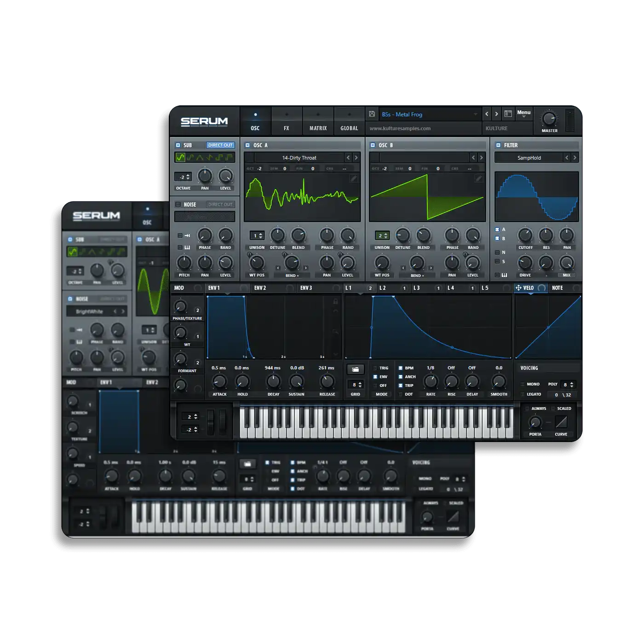Image resolution: width=644 pixels, height=644 pixels.
Task: Enable the NOISE oscillator power toggle
Action: (178, 204)
